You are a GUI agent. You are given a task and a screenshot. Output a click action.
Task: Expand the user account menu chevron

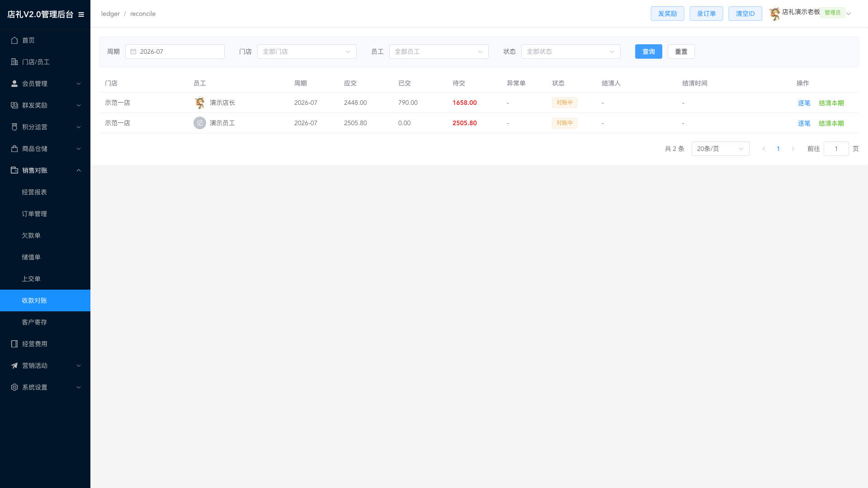click(849, 14)
